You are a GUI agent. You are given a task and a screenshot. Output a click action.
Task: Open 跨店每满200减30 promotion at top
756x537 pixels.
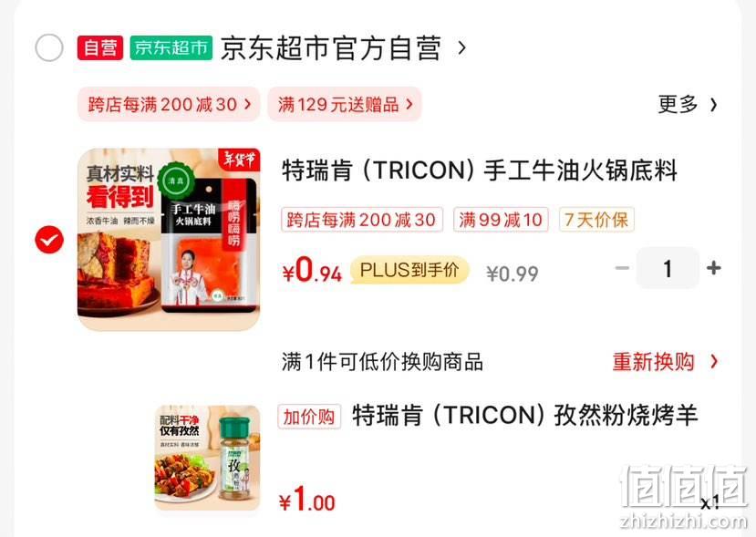[169, 104]
